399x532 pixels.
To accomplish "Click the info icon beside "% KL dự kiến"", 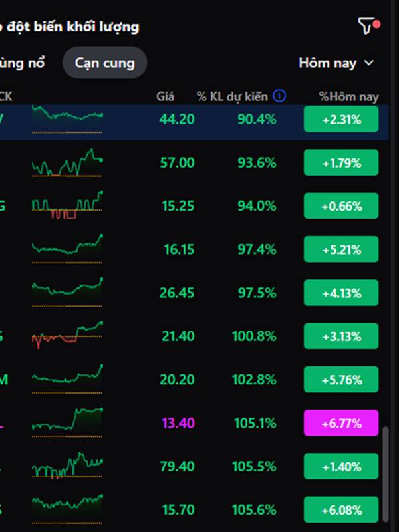I will coord(279,96).
